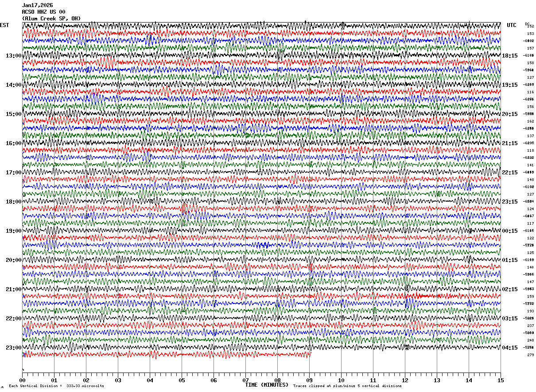The width and height of the screenshot is (536, 392).
Task: Click DC offset value '157' in right column
Action: [x=530, y=48]
